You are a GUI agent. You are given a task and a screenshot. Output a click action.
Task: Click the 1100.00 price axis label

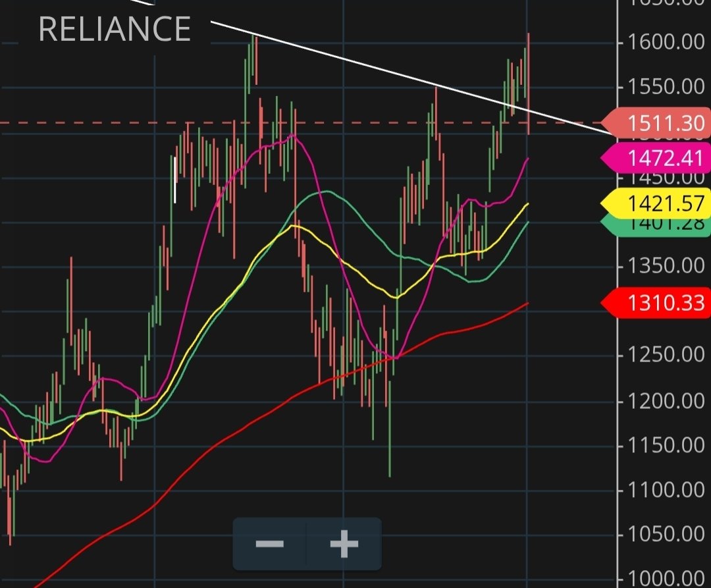666,490
